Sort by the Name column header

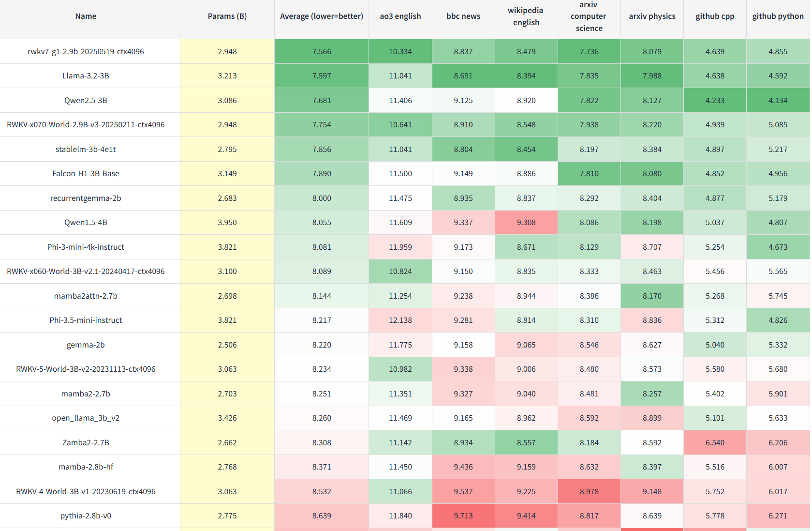tap(86, 16)
